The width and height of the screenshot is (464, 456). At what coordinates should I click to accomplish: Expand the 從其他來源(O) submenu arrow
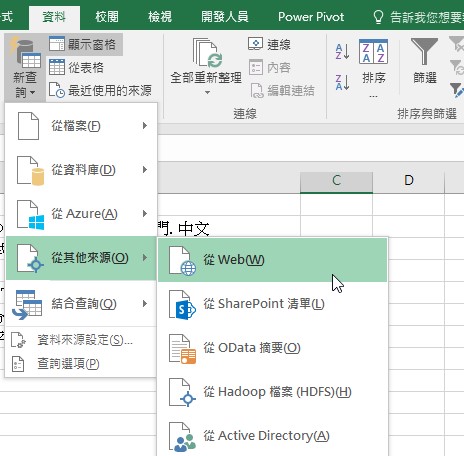pos(145,258)
